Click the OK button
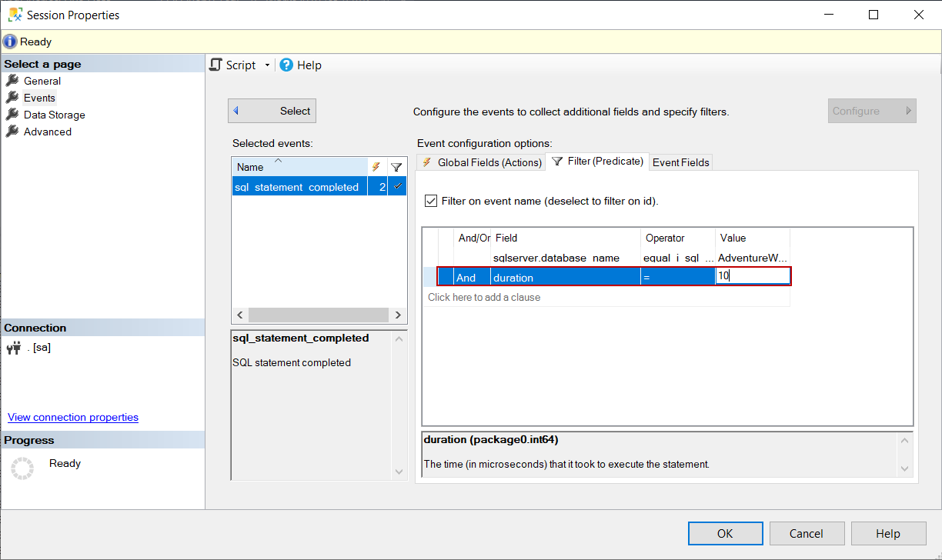942x560 pixels. [725, 533]
